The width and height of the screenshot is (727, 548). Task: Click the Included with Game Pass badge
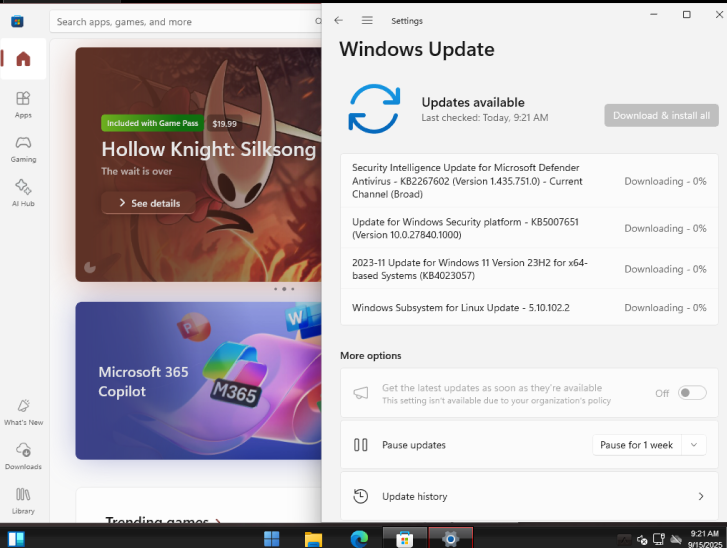[x=152, y=123]
